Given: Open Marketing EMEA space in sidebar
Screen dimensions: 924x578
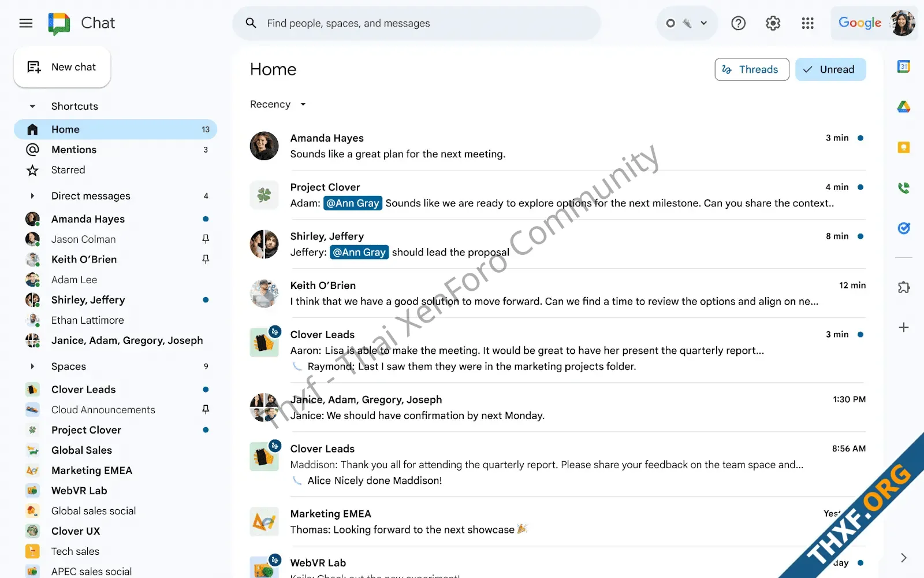Looking at the screenshot, I should (x=115, y=470).
